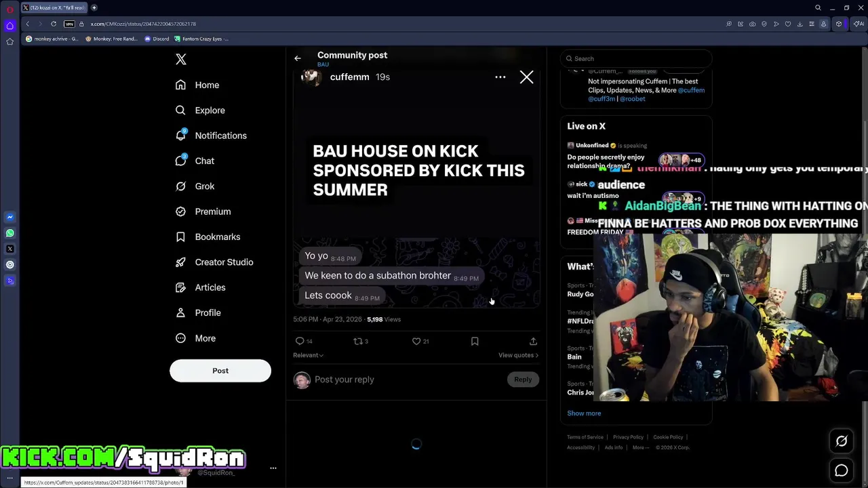Open Opera main menu logo

[x=9, y=9]
